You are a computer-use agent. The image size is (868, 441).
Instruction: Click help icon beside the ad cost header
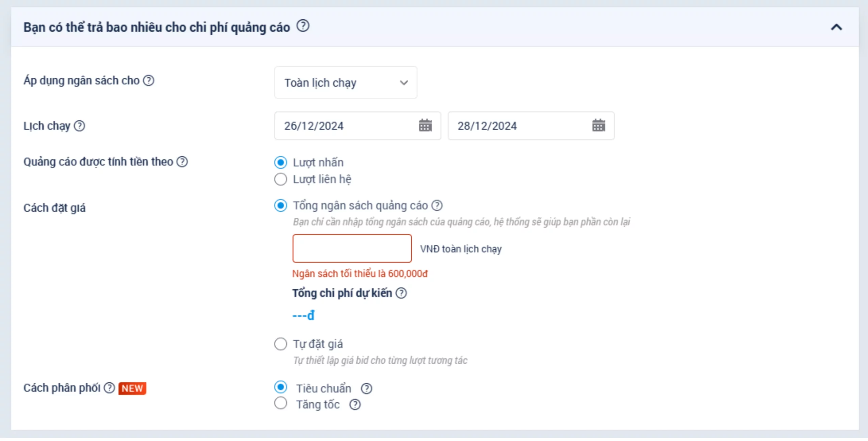point(303,26)
